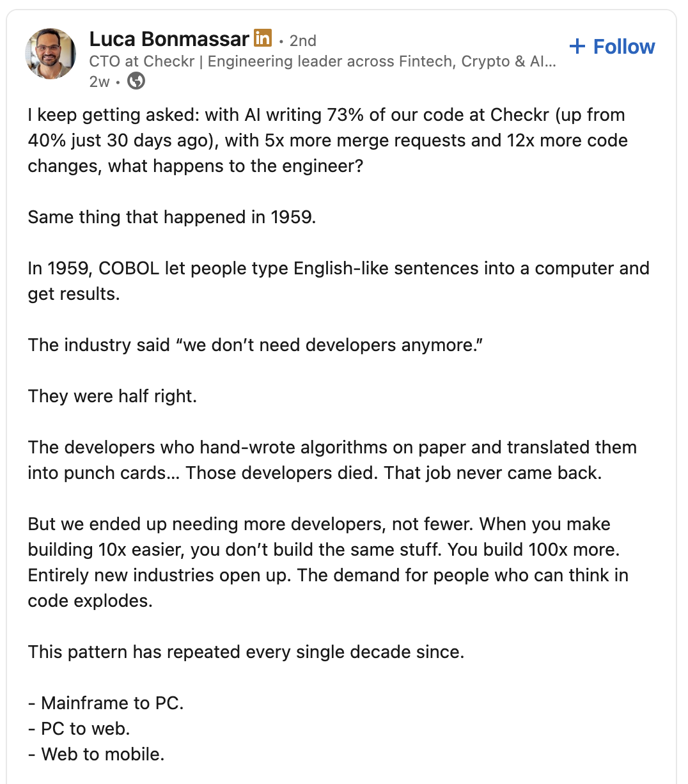Click the line 'They were half right.'
Screen dimensions: 688x784
coord(113,396)
